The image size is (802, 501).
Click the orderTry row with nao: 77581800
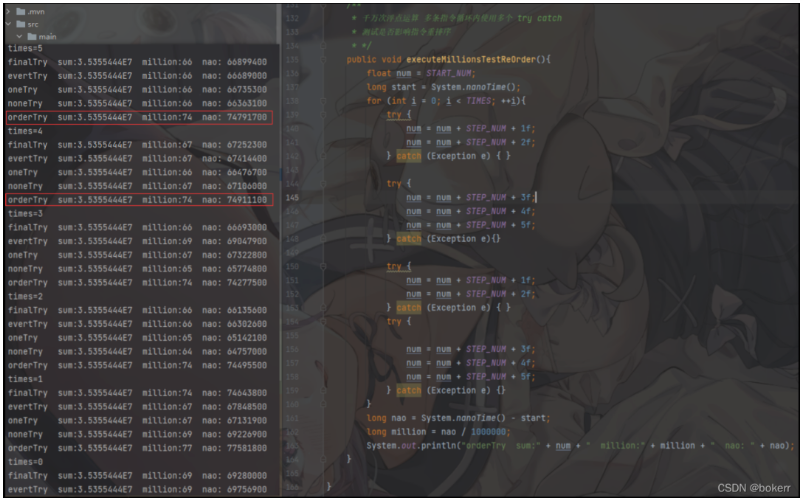point(137,448)
